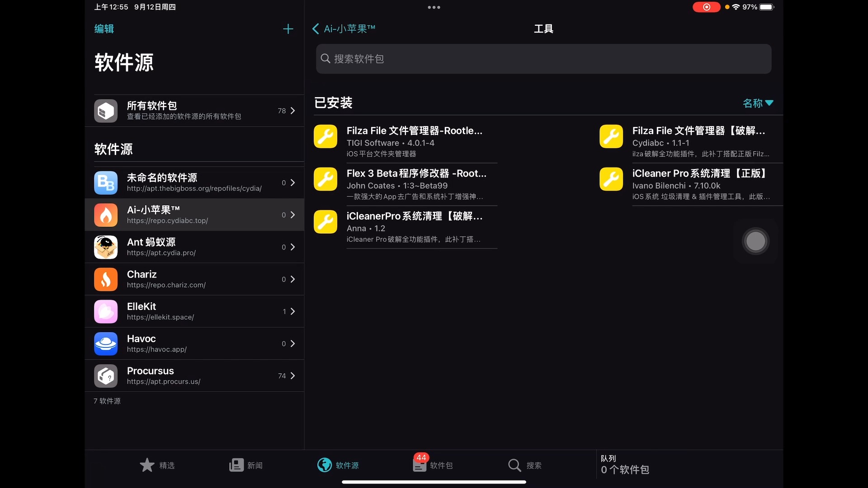The width and height of the screenshot is (868, 488).
Task: Select https://repo.cydiabc.top/ URL text
Action: point(167,221)
